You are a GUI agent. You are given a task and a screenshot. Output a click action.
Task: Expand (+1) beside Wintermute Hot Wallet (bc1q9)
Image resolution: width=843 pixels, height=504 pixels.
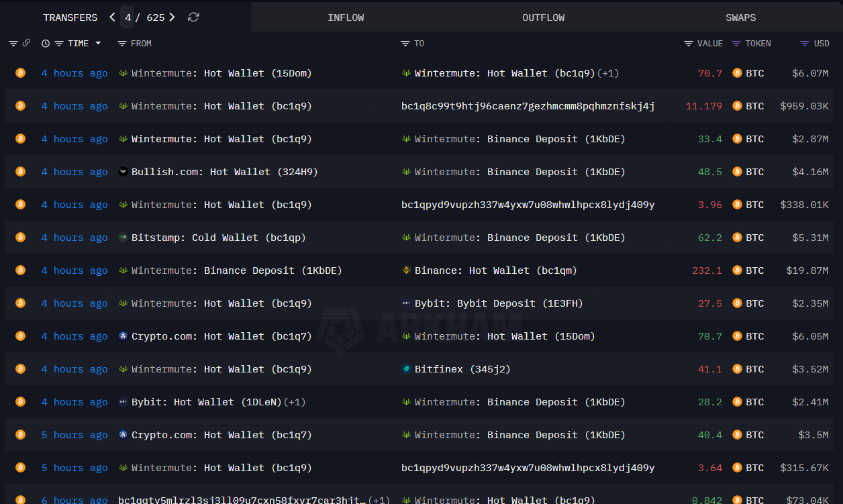(608, 73)
